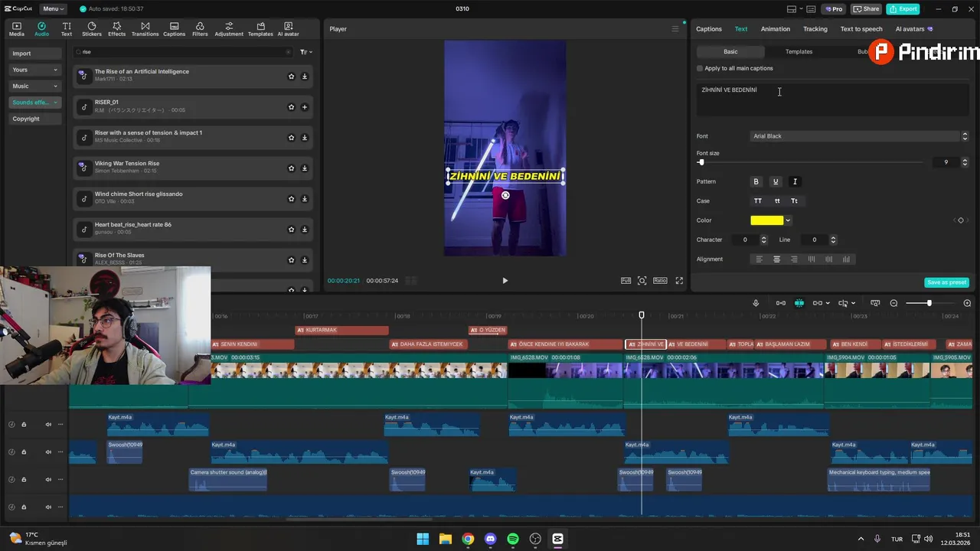Switch to the Tracking tab

(x=815, y=29)
